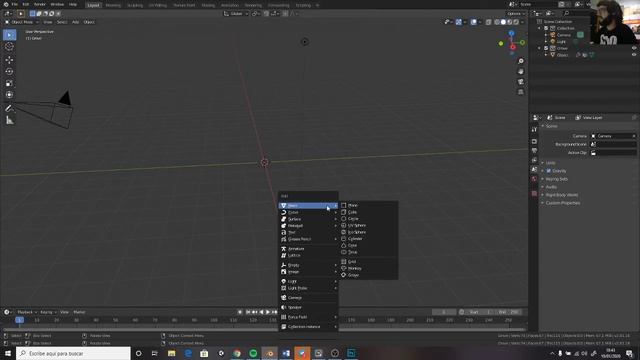Click the Windows search box
640x360 pixels.
pyautogui.click(x=73, y=353)
